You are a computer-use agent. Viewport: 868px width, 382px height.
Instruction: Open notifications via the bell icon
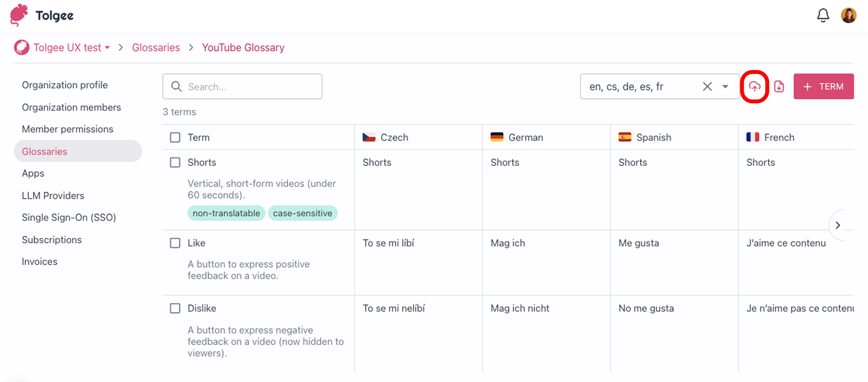pos(823,15)
